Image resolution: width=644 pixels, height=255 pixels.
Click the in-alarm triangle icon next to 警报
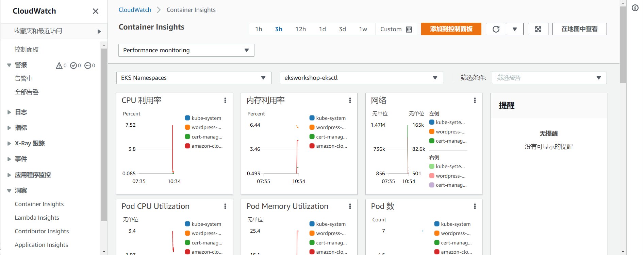59,66
